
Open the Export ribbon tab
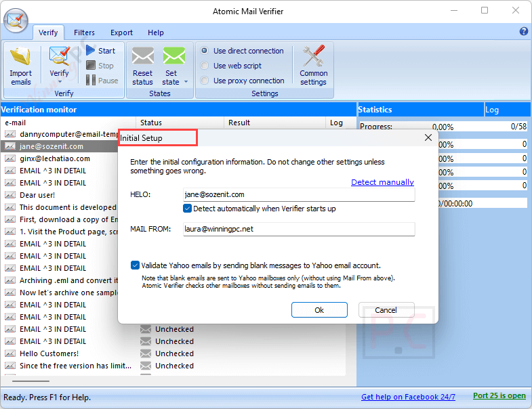tap(121, 33)
